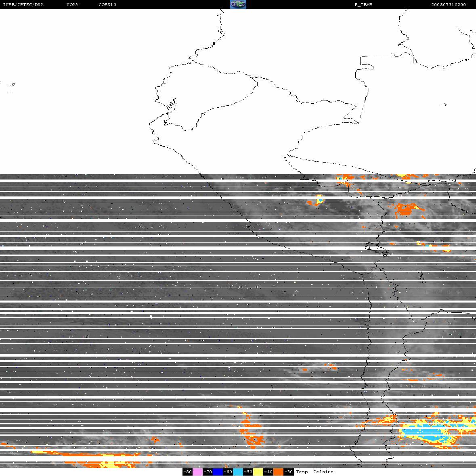The width and height of the screenshot is (476, 476).
Task: Click the INPE/CPTEC/DSA header label
Action: (x=23, y=4)
